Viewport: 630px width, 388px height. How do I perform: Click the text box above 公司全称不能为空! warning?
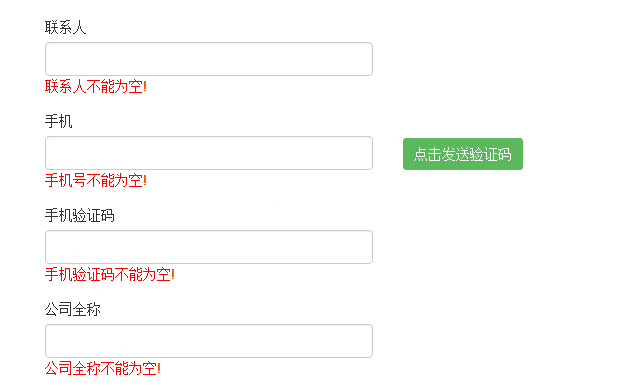(209, 341)
